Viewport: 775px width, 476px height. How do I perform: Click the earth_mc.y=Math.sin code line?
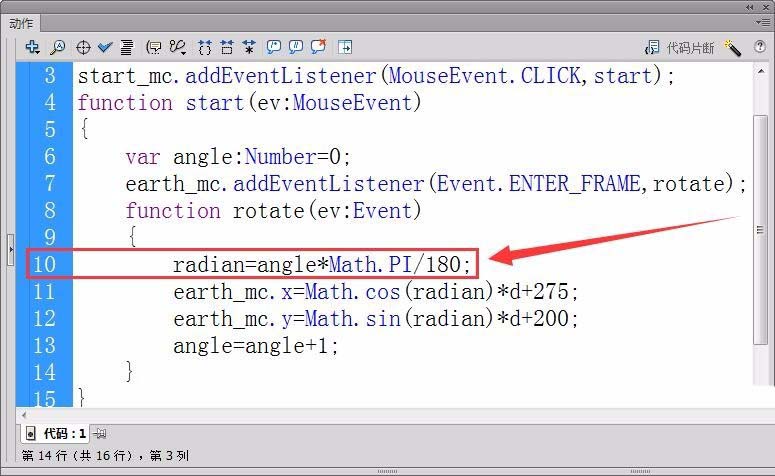(x=375, y=318)
